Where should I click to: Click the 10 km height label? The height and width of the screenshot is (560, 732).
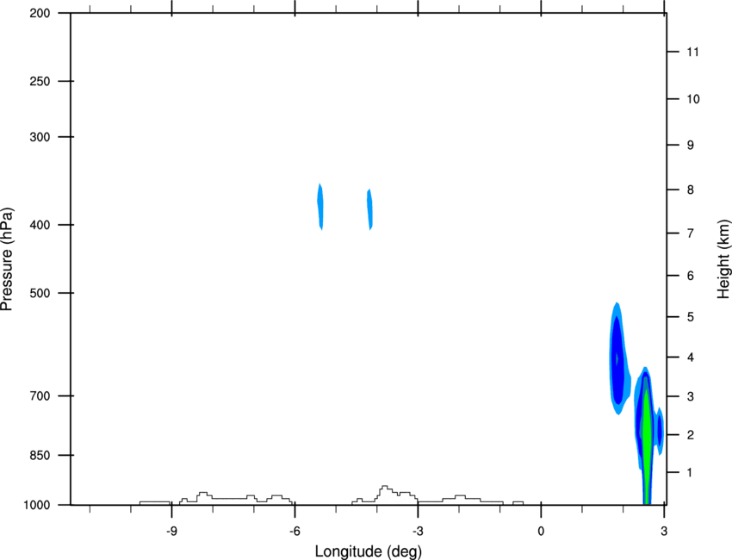pyautogui.click(x=693, y=99)
